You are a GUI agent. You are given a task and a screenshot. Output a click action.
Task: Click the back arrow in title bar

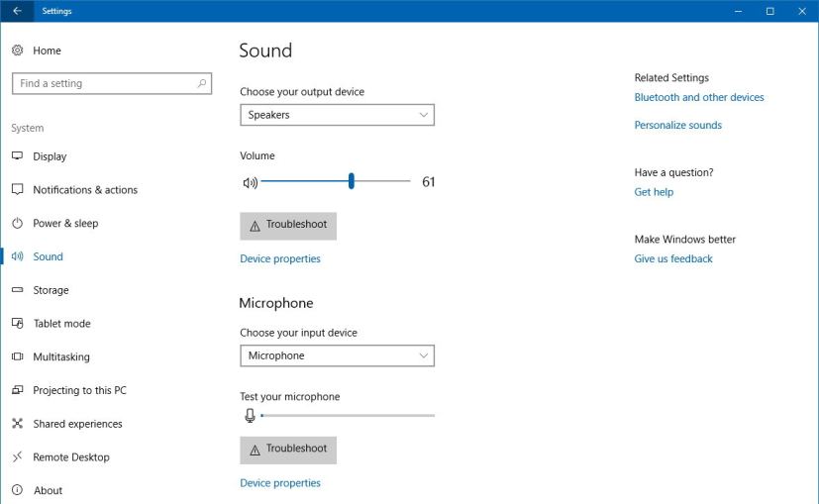point(17,11)
